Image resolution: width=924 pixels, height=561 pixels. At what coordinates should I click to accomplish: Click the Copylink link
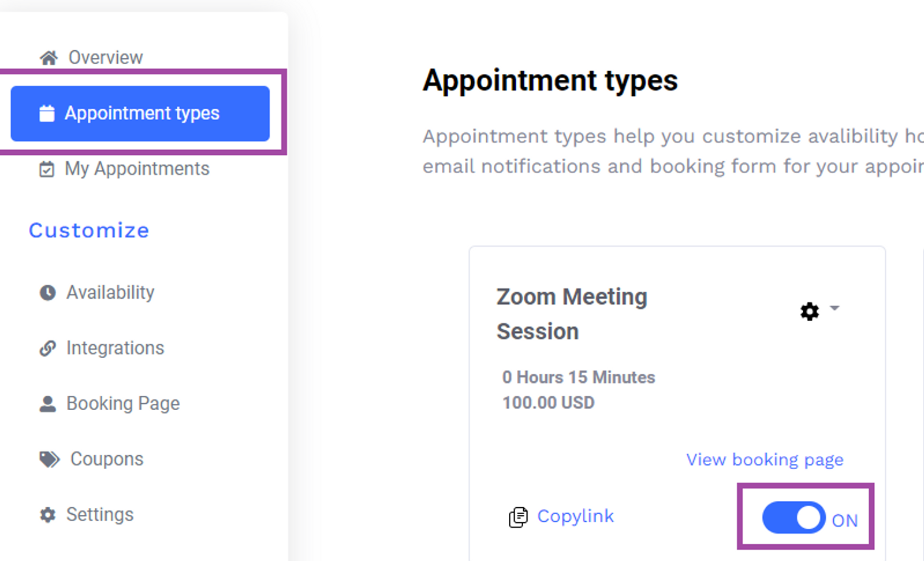pos(575,517)
